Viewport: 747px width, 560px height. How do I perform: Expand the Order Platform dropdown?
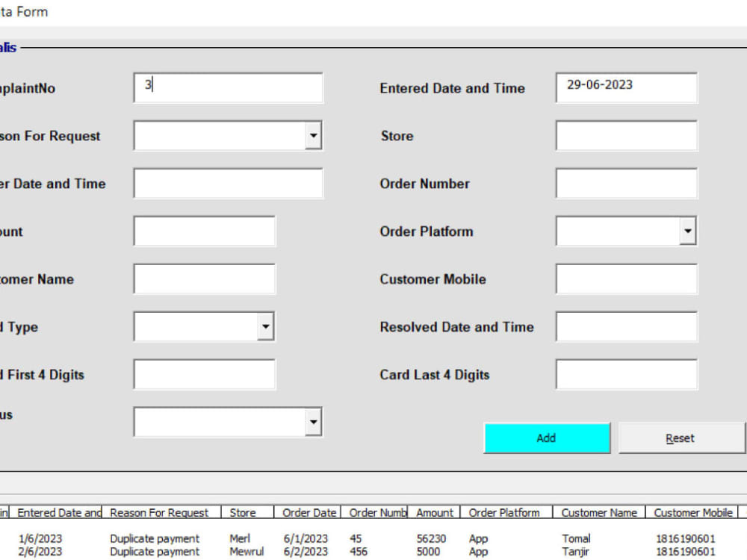pyautogui.click(x=687, y=231)
